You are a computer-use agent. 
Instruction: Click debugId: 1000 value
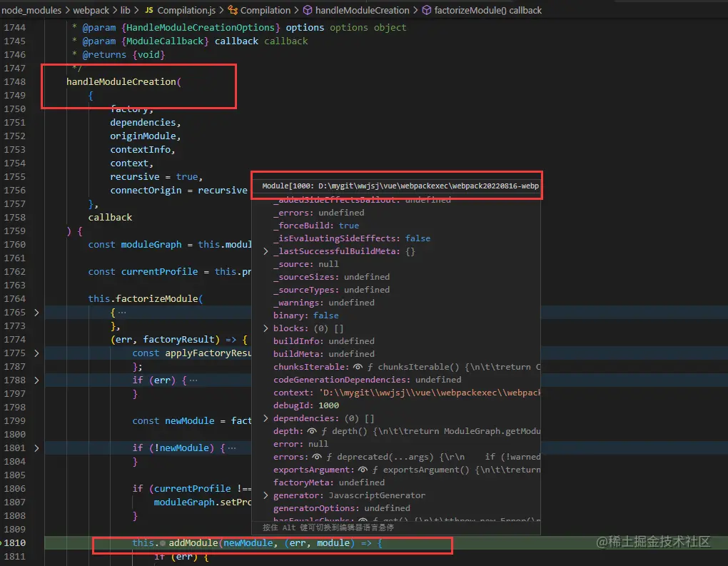point(329,405)
